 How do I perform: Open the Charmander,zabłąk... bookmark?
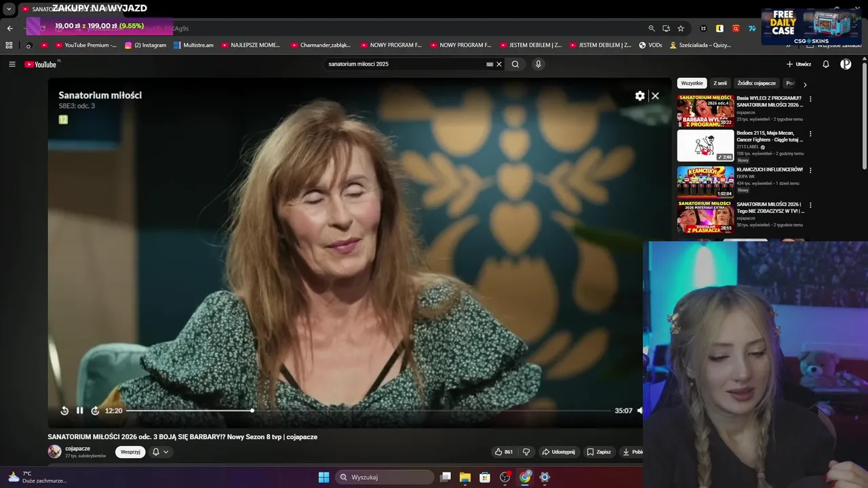pos(321,45)
